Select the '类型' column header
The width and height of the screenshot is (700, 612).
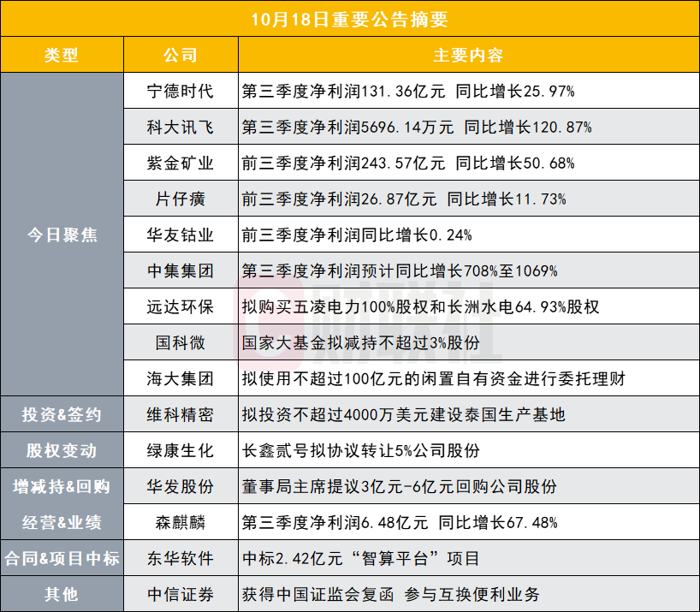coord(62,55)
